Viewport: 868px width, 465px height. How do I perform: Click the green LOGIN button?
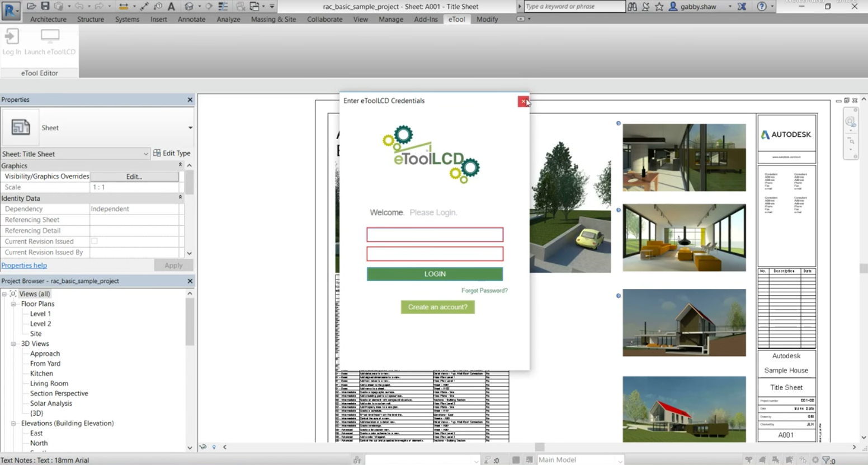click(x=435, y=274)
